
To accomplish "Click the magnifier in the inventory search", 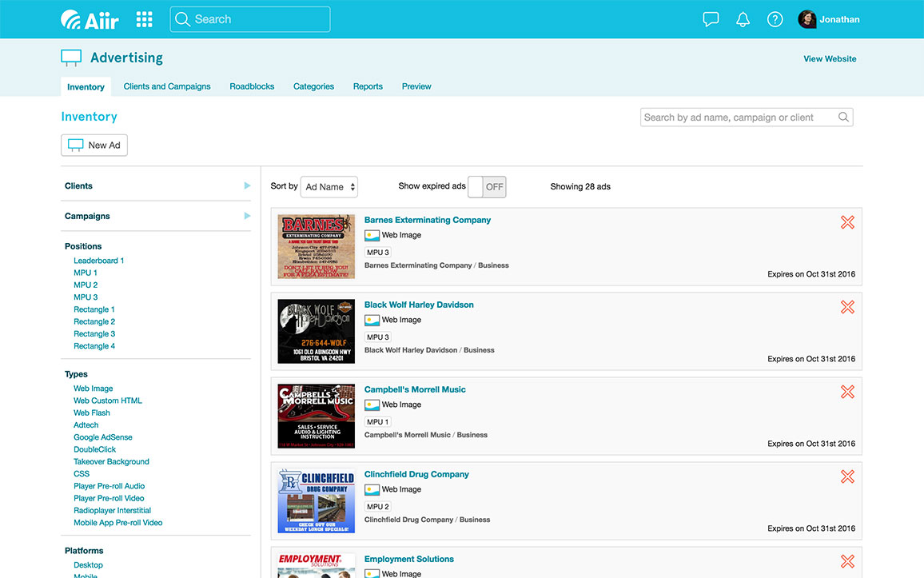I will click(x=843, y=118).
